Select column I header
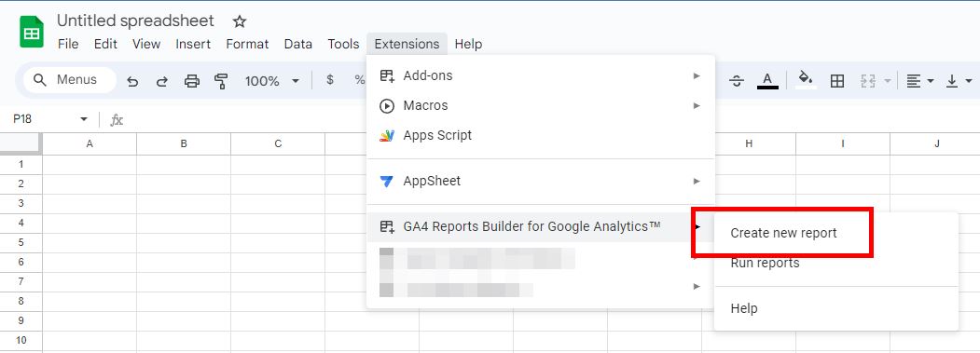Viewport: 980px width, 353px height. [x=843, y=143]
